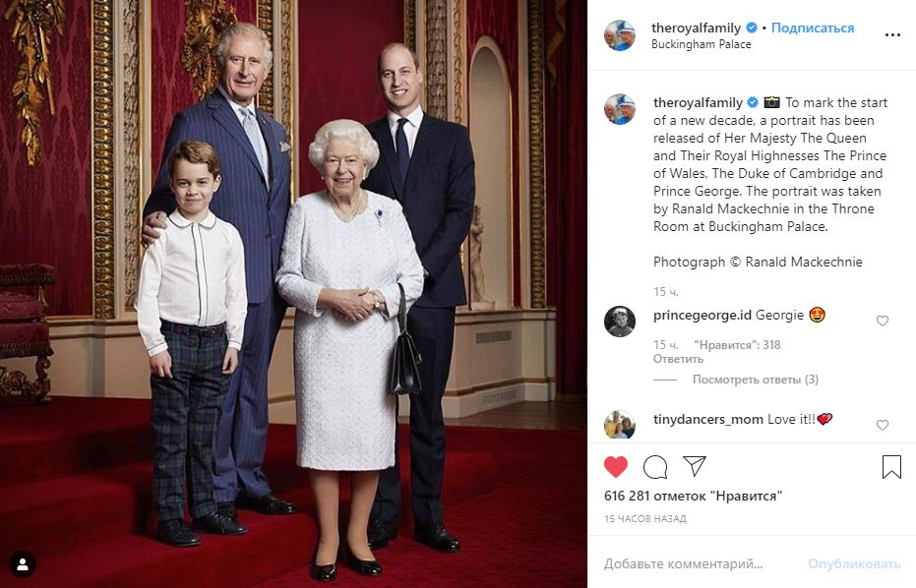Like tinydancers_mom's comment heart

click(x=883, y=425)
